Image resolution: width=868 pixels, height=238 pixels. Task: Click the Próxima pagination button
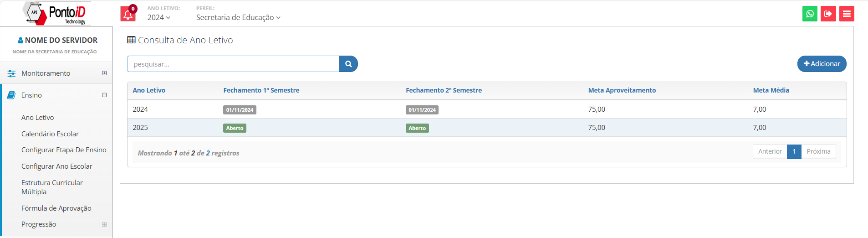(x=818, y=151)
